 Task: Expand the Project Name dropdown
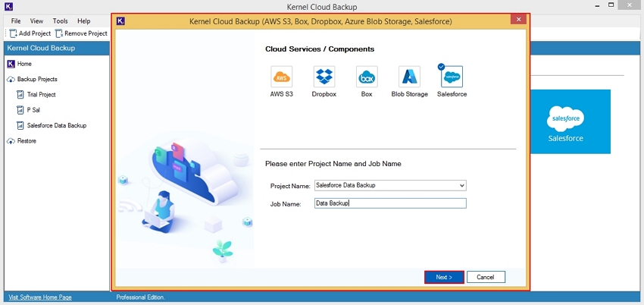462,185
